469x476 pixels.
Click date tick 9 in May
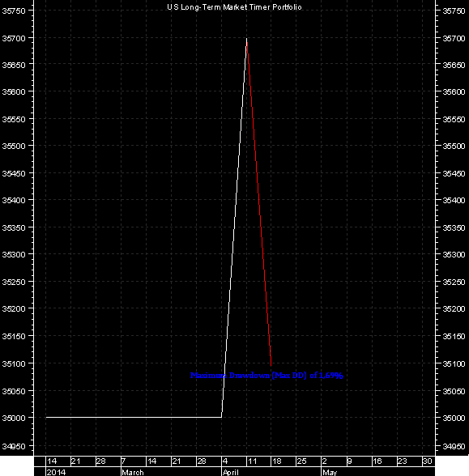350,461
